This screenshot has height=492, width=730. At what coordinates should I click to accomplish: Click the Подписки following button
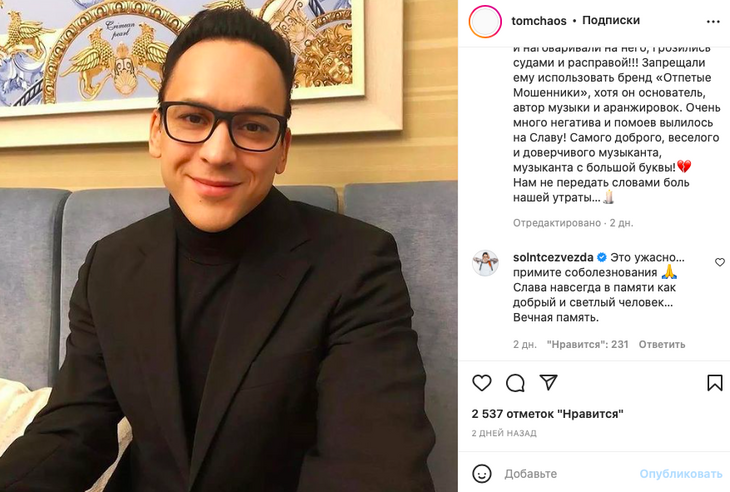[611, 20]
